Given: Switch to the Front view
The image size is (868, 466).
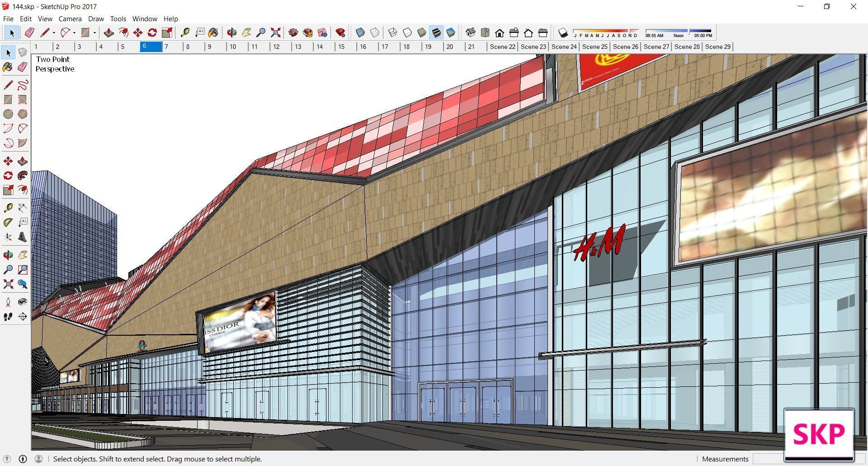Looking at the screenshot, I should tap(500, 33).
